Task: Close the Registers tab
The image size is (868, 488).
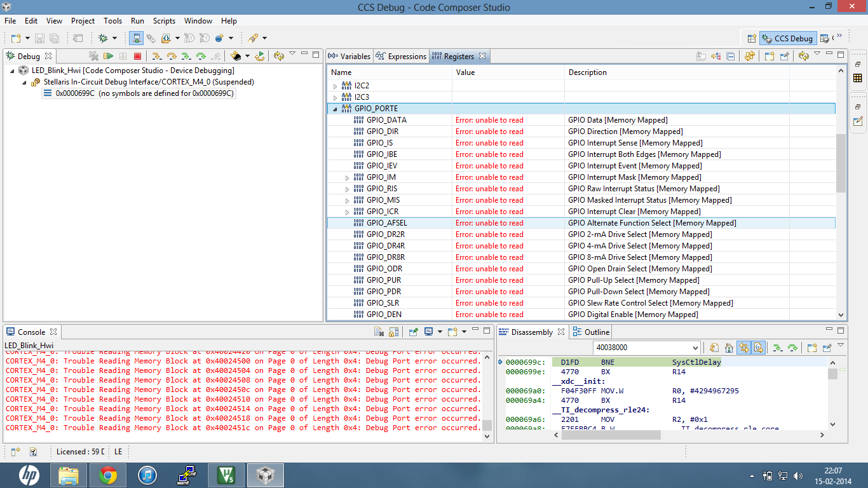Action: (x=482, y=56)
